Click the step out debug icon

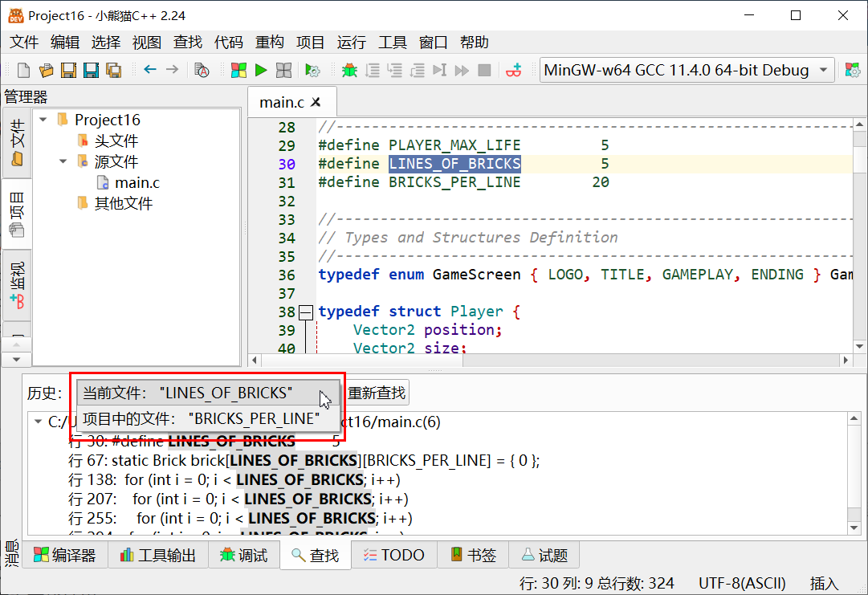point(418,71)
